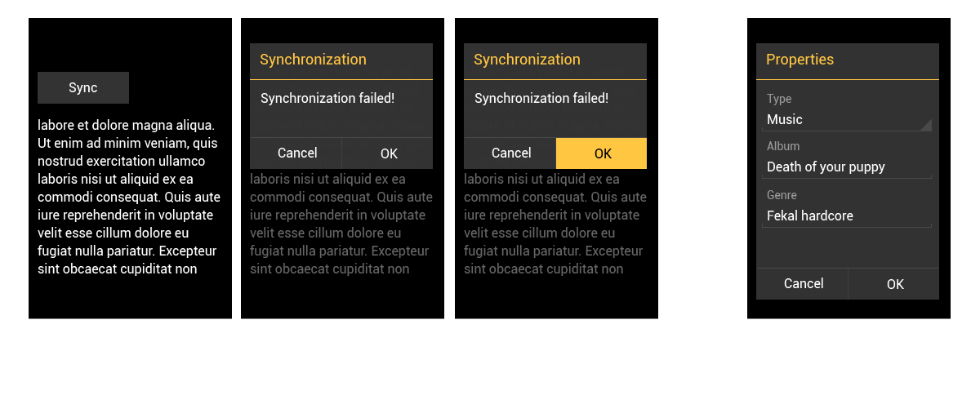
Task: Click the Synchronization title above the gray OK button
Action: tap(313, 60)
